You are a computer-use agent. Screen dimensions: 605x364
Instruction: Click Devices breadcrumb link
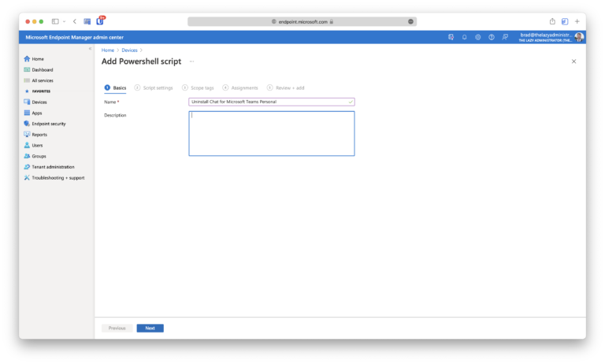[x=129, y=50]
